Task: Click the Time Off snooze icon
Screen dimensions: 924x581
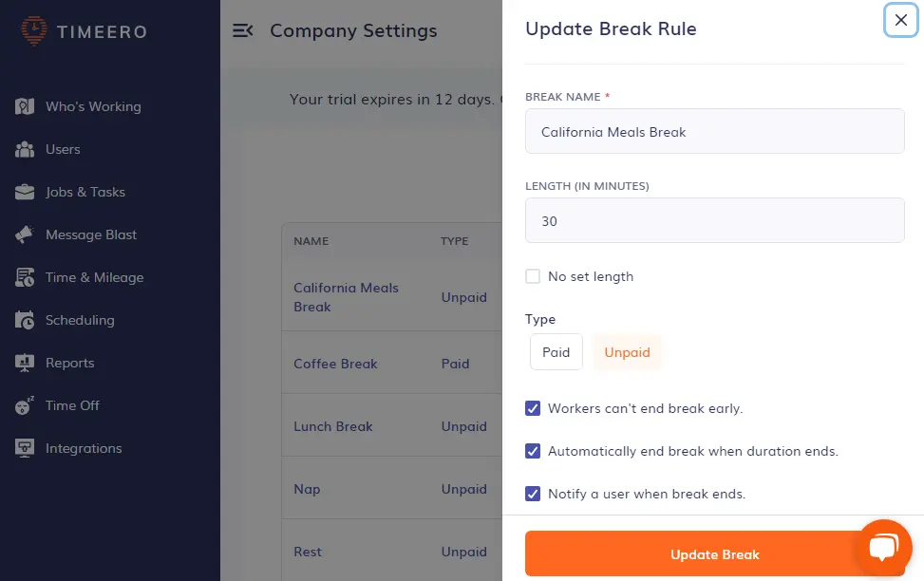Action: [24, 405]
